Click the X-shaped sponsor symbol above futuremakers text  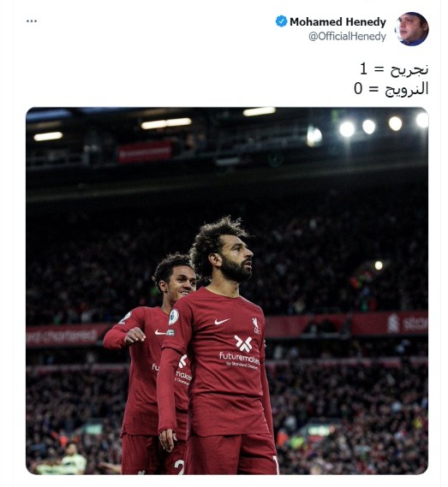click(243, 343)
